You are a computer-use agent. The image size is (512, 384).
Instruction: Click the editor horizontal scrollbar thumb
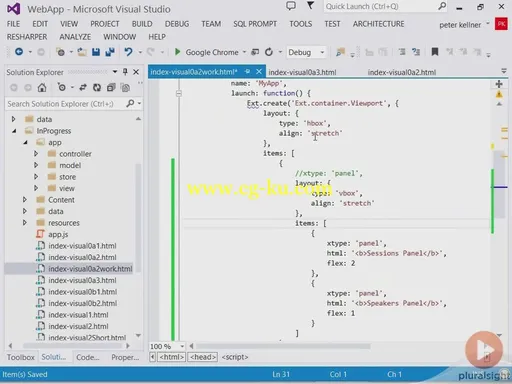[x=283, y=346]
